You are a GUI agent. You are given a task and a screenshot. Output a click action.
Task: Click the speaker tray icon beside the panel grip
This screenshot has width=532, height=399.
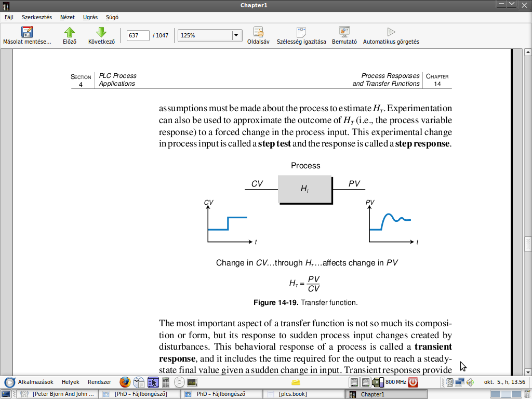point(450,382)
